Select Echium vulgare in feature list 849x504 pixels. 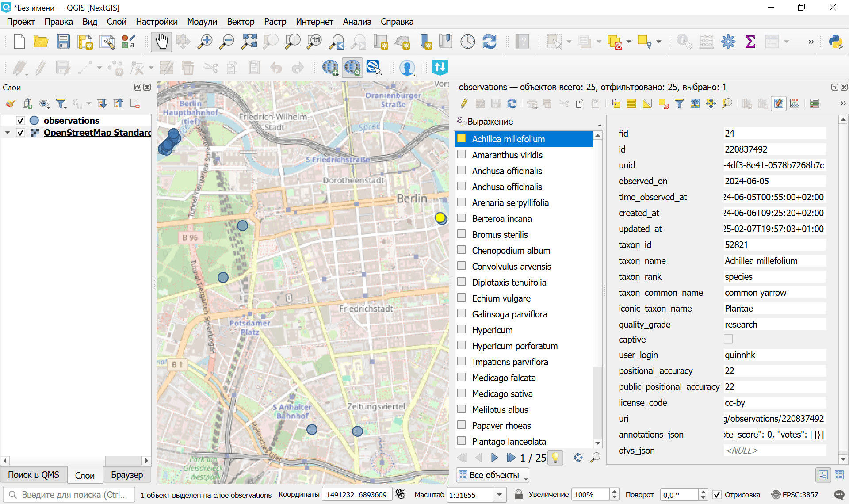click(x=501, y=298)
